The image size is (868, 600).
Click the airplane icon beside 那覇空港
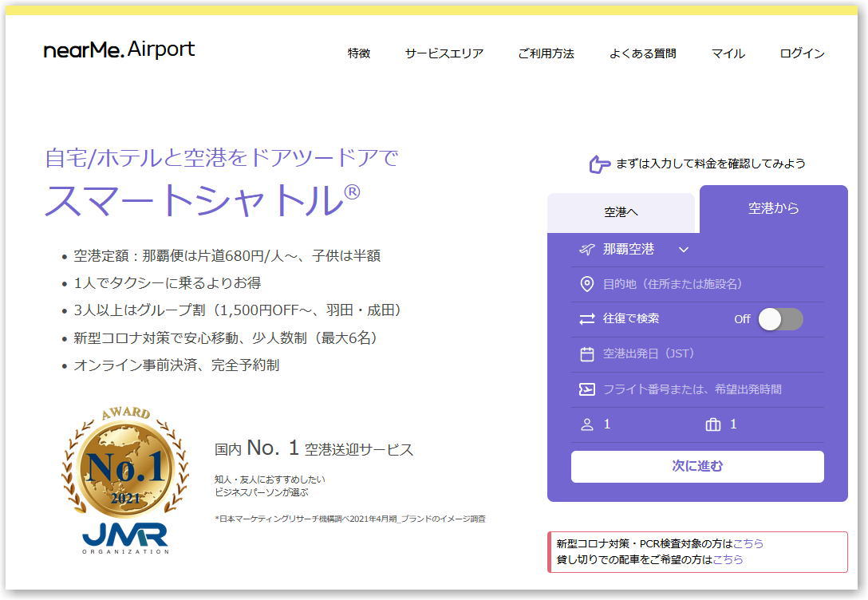[x=587, y=250]
